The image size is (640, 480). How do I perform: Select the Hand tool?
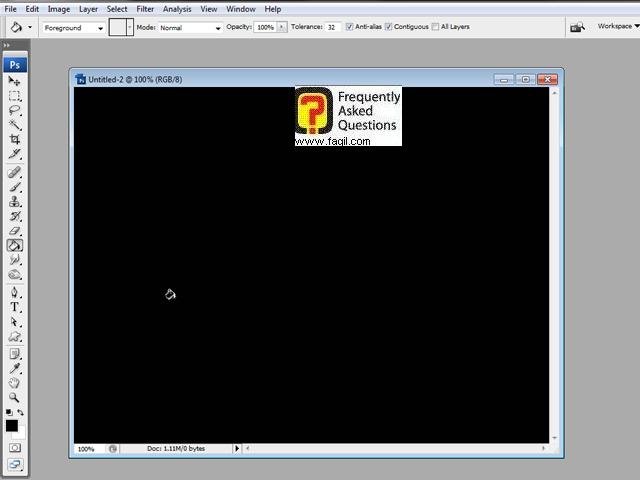pos(15,382)
